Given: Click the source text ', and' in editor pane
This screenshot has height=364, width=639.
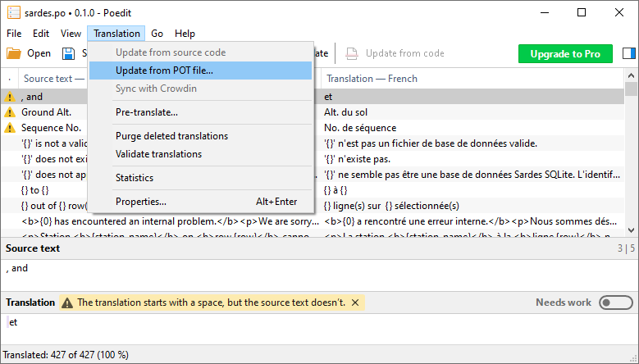Looking at the screenshot, I should [x=17, y=268].
